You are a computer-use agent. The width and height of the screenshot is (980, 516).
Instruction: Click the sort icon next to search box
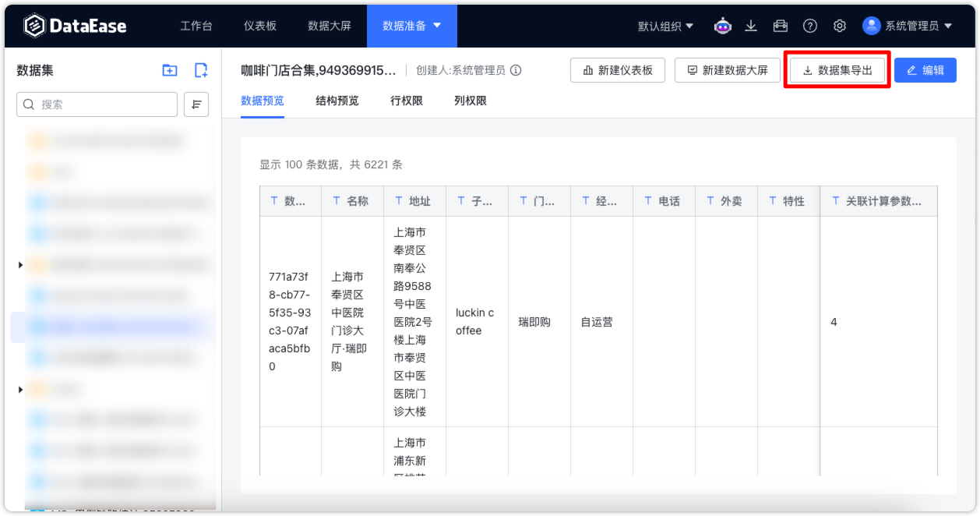coord(196,104)
